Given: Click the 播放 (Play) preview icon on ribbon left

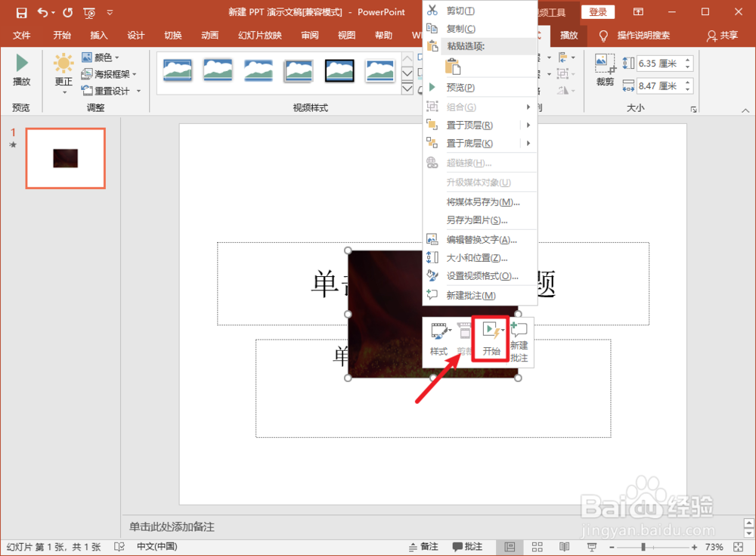Looking at the screenshot, I should coord(21,64).
